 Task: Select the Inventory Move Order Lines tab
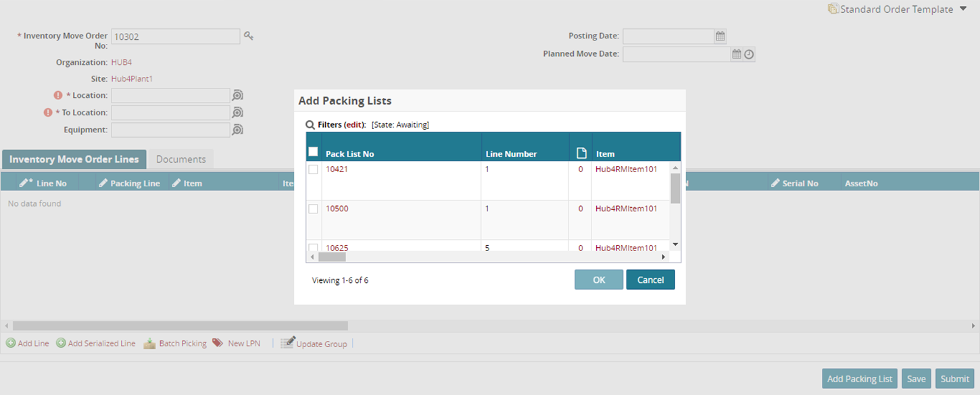point(74,159)
